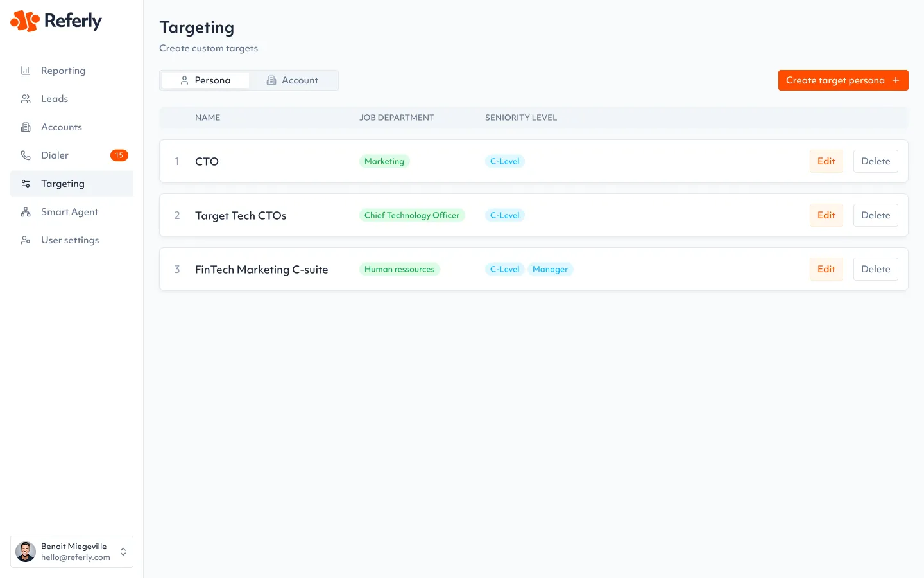
Task: Expand the Benoit Miegeville account switcher
Action: [x=123, y=552]
